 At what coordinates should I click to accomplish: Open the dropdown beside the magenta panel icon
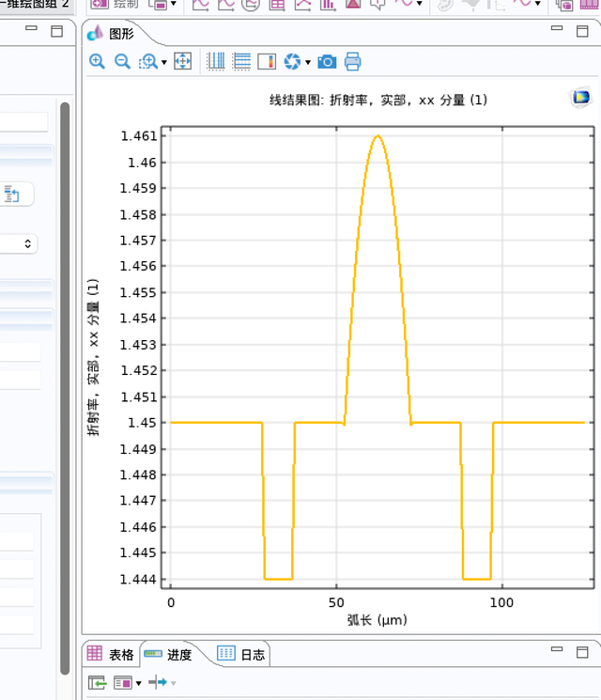coord(139,683)
